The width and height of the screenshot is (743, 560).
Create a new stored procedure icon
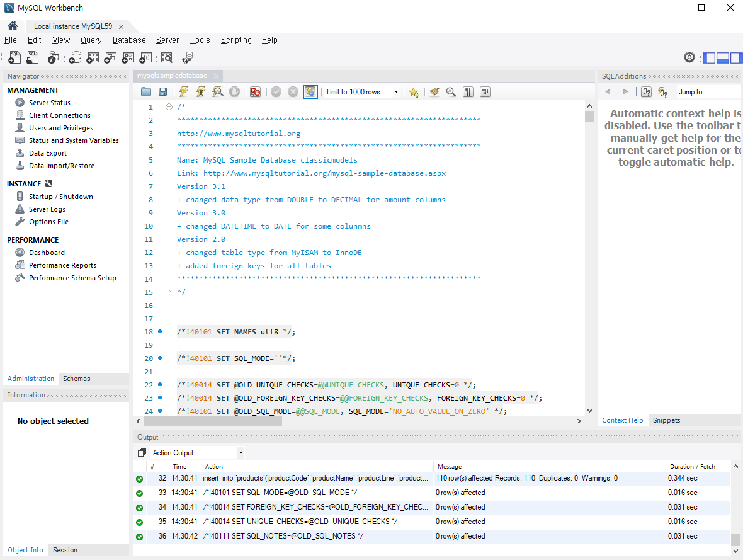pos(128,57)
